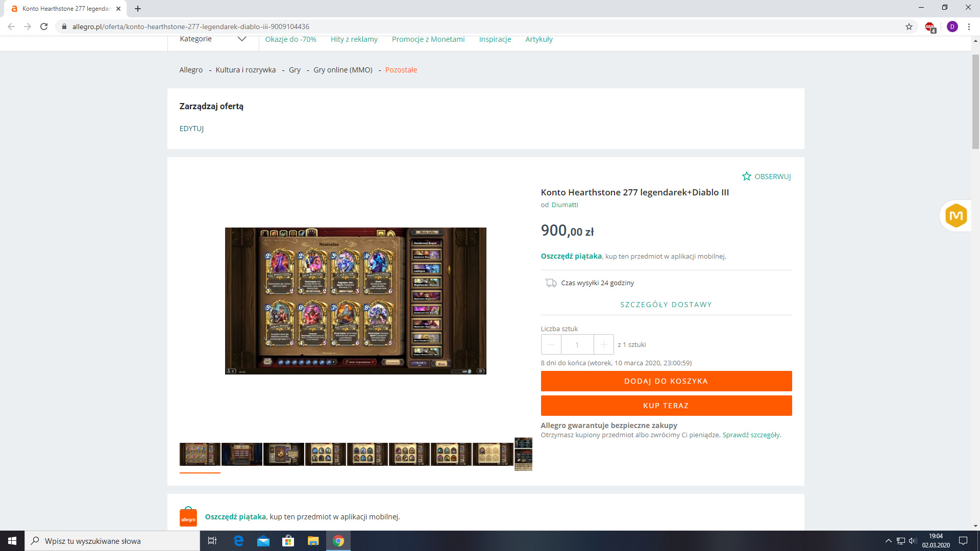Select the second gallery thumbnail
980x551 pixels.
pyautogui.click(x=242, y=454)
